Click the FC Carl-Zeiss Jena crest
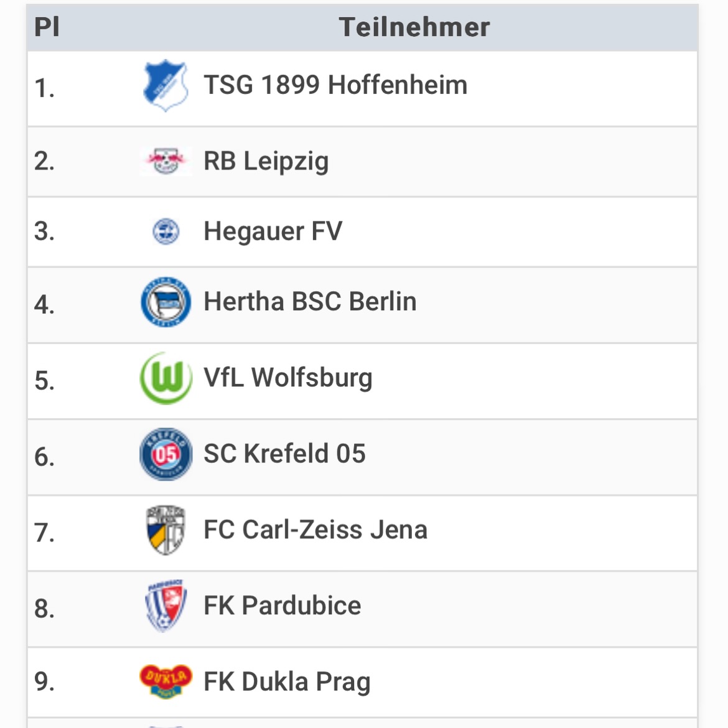 click(166, 530)
